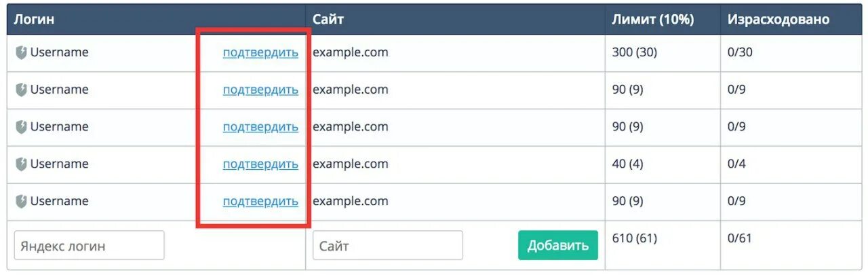Viewport: 868px width, 275px height.
Task: Click the shield icon in the third Username row
Action: pos(21,127)
